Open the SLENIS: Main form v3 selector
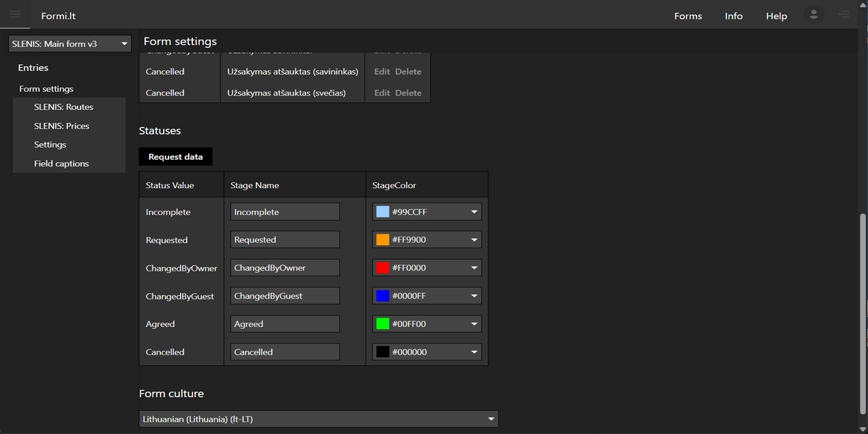The width and height of the screenshot is (868, 434). (69, 44)
